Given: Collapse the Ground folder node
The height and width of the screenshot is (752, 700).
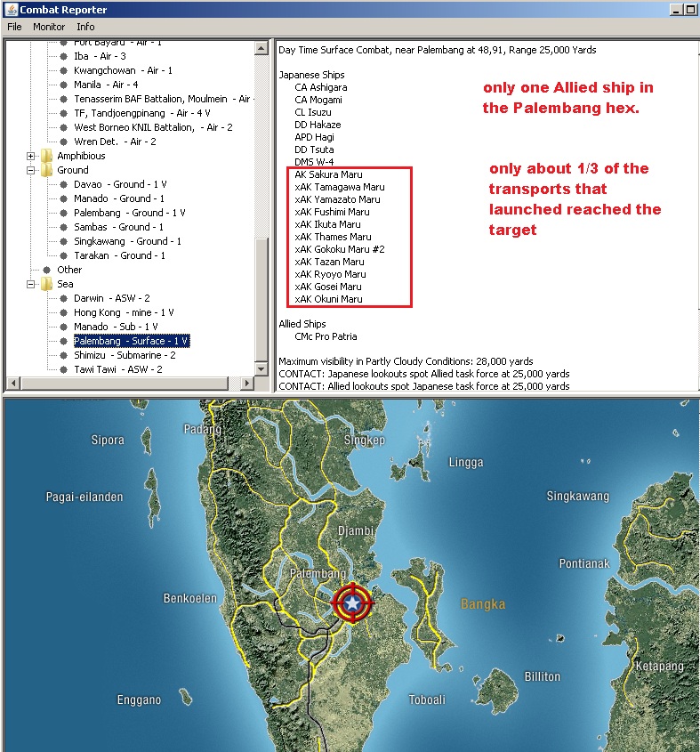Looking at the screenshot, I should (30, 170).
